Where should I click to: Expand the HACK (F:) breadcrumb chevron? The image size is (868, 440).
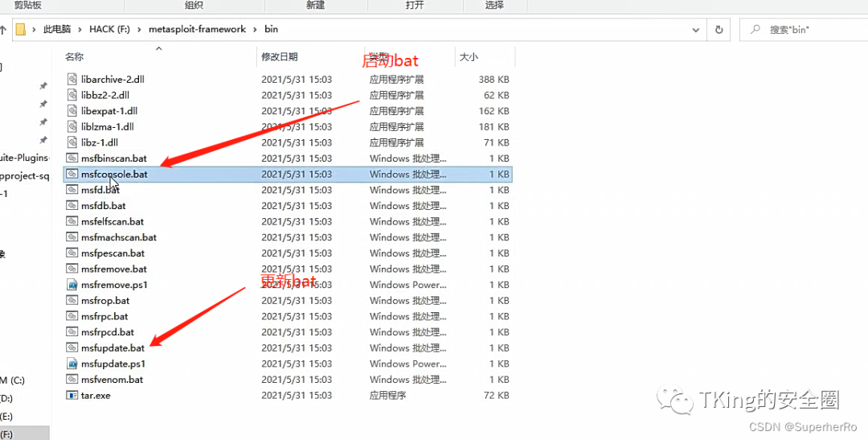[139, 30]
